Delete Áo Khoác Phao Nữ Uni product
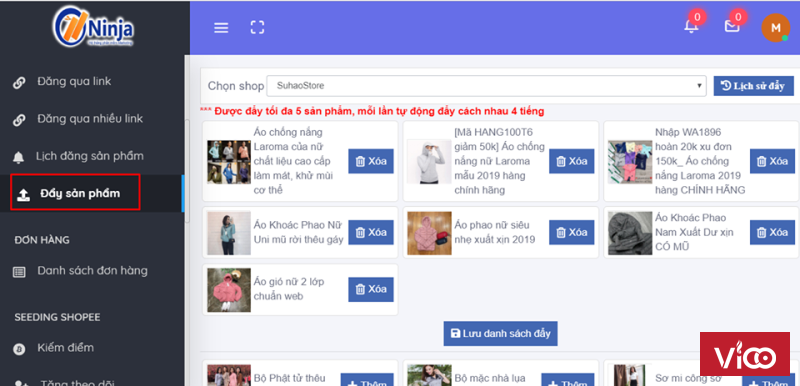Image resolution: width=800 pixels, height=386 pixels. coord(371,233)
